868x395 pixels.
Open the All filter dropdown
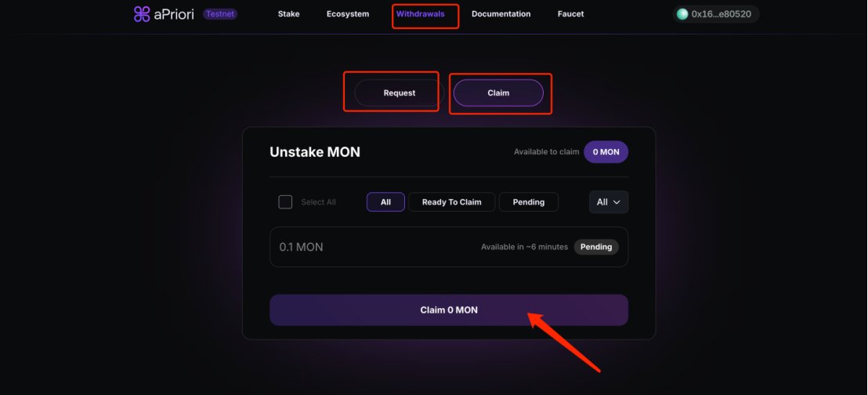pyautogui.click(x=609, y=202)
